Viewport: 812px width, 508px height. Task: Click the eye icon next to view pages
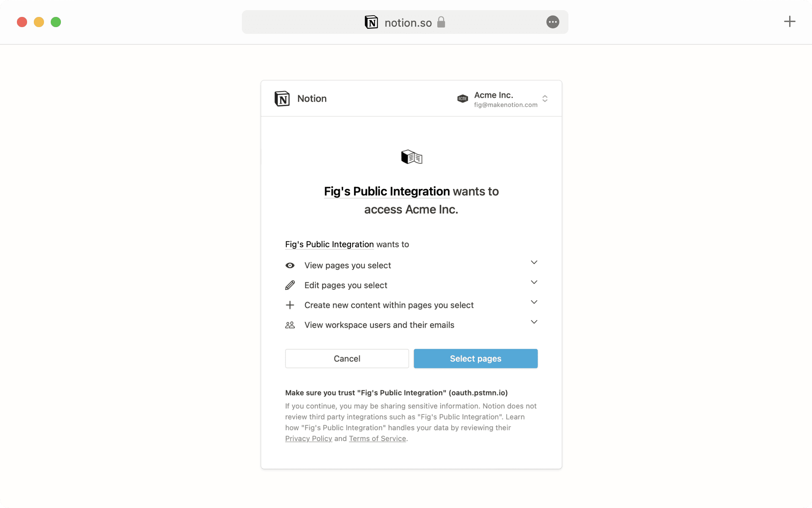point(290,265)
